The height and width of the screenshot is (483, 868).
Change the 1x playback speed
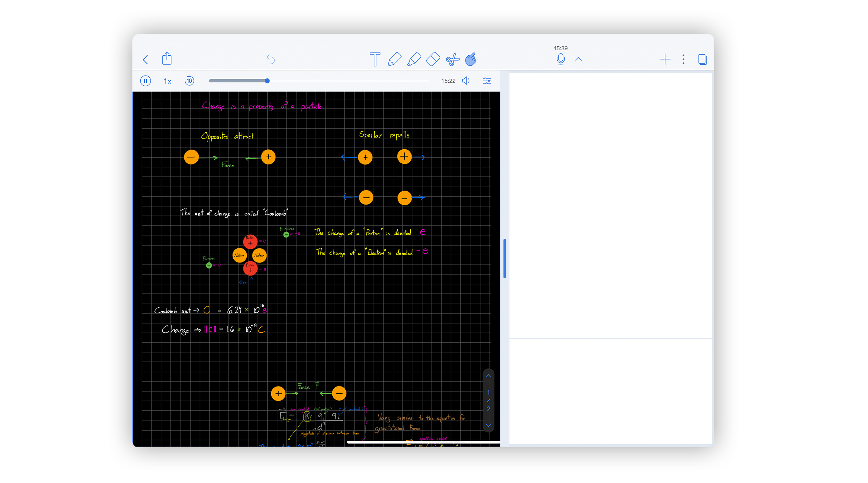pos(167,81)
